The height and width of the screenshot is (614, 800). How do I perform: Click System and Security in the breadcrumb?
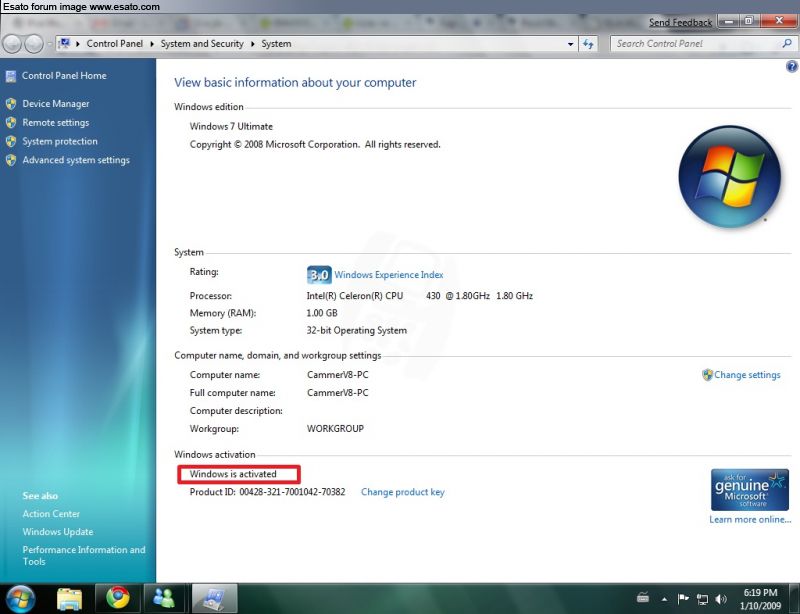tap(202, 44)
